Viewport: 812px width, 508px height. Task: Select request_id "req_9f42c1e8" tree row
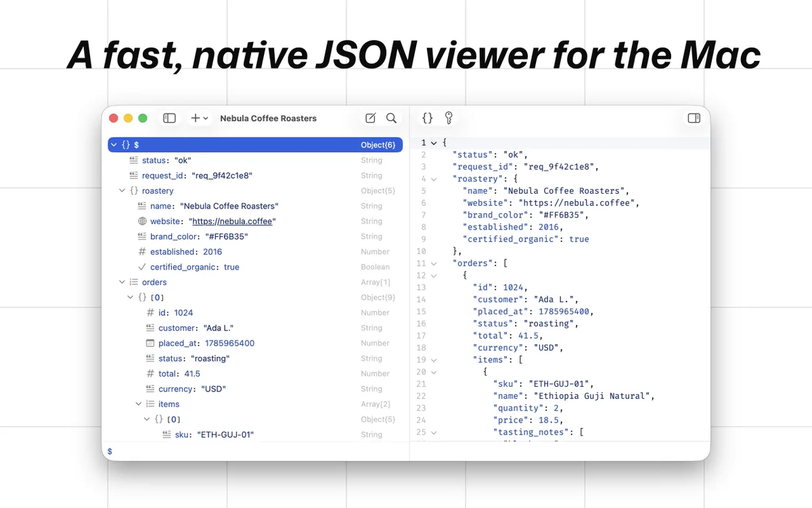[255, 175]
